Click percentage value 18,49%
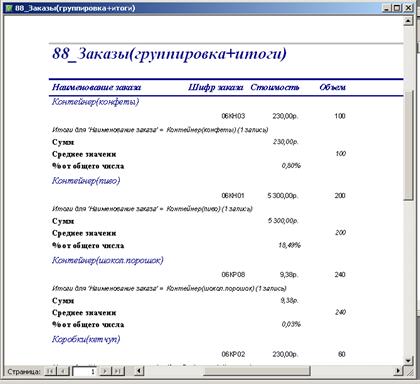Viewport: 420px width, 384px height. (289, 245)
